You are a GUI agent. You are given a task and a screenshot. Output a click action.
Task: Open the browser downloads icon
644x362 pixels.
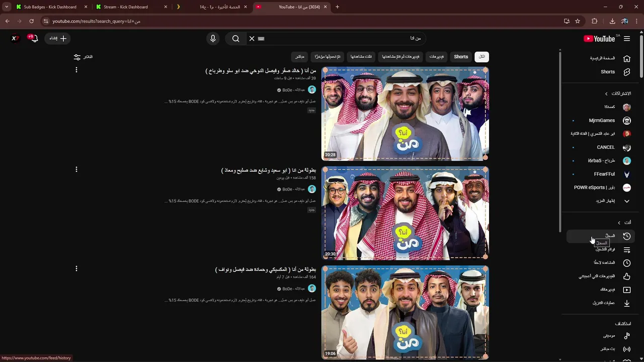612,21
